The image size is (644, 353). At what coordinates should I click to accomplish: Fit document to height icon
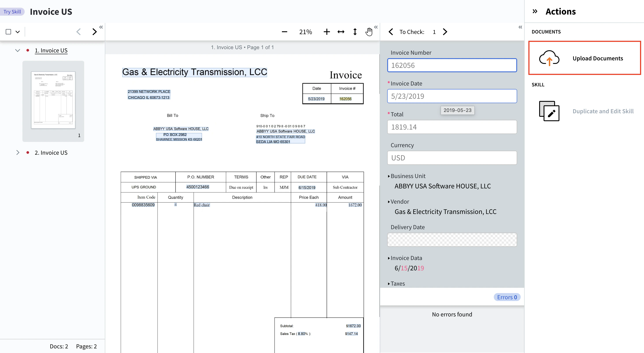(x=355, y=32)
